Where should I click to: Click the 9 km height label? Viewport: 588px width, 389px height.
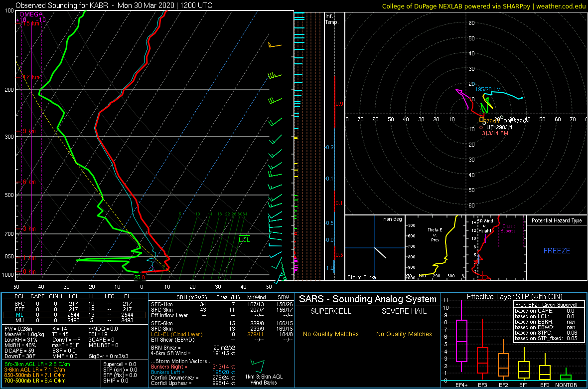click(28, 131)
